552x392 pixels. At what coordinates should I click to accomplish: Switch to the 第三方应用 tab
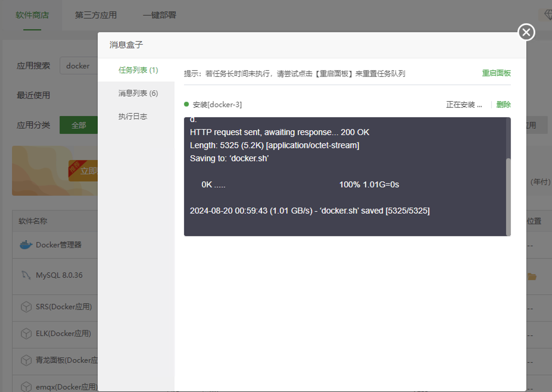pos(96,15)
